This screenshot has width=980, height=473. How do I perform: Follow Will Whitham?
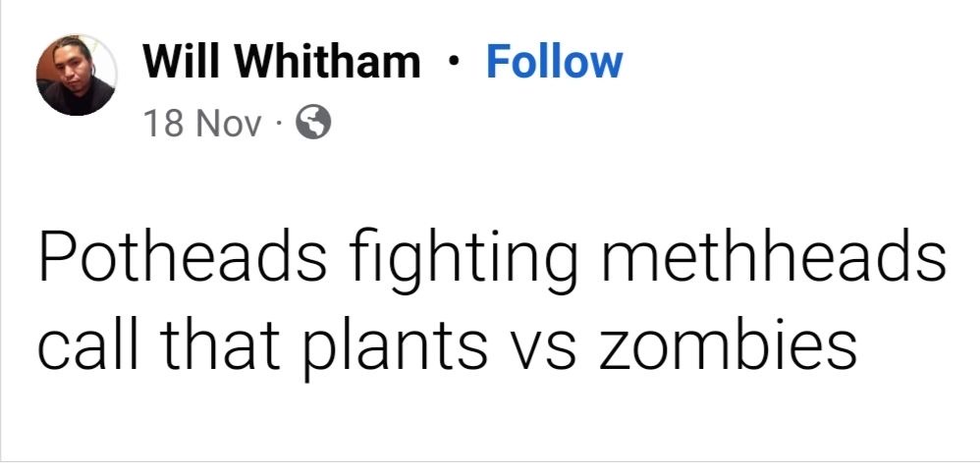pos(555,62)
